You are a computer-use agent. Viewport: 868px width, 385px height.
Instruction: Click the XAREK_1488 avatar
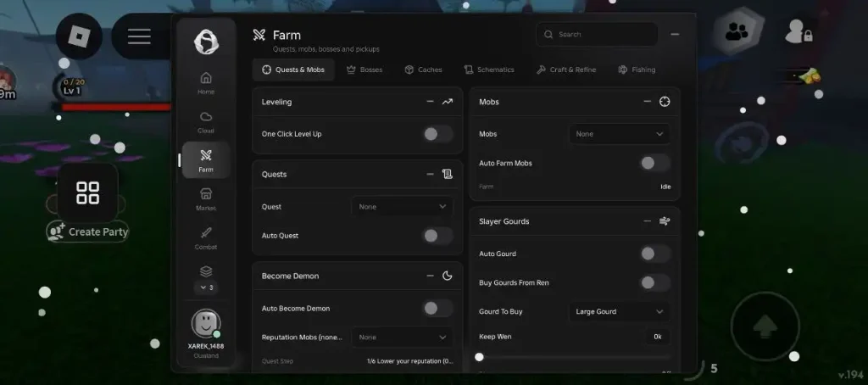coord(206,323)
